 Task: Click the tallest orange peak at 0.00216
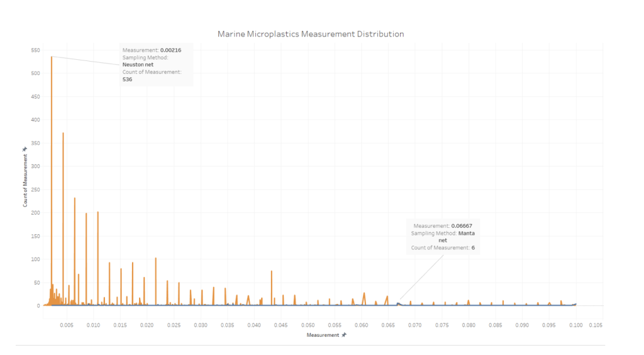(52, 58)
